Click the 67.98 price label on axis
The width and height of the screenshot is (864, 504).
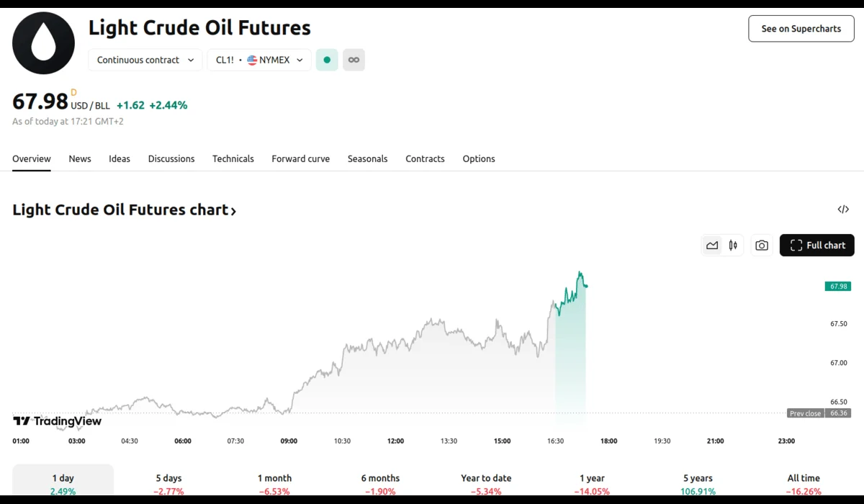(x=838, y=287)
